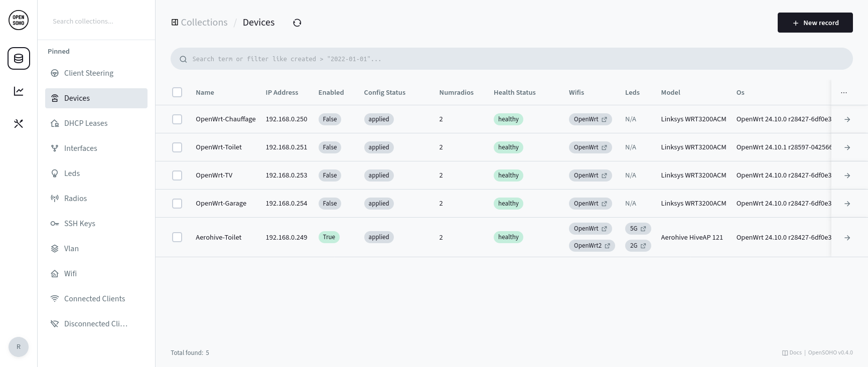The height and width of the screenshot is (367, 868).
Task: Open the Settings tools icon
Action: [x=19, y=124]
